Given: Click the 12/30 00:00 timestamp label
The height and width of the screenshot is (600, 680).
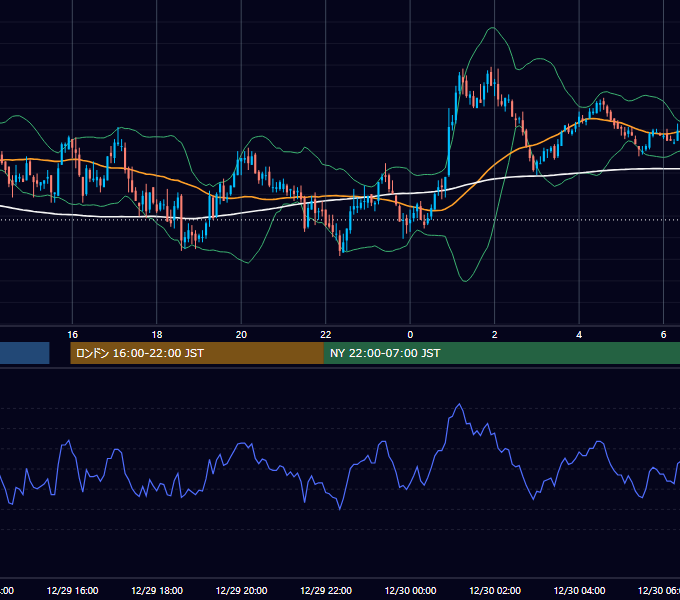Looking at the screenshot, I should pos(410,590).
